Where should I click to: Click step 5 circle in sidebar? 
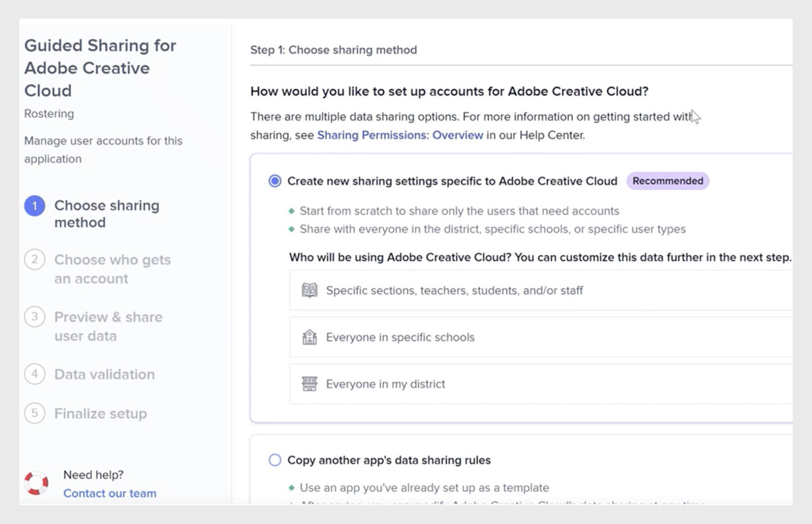click(x=35, y=413)
